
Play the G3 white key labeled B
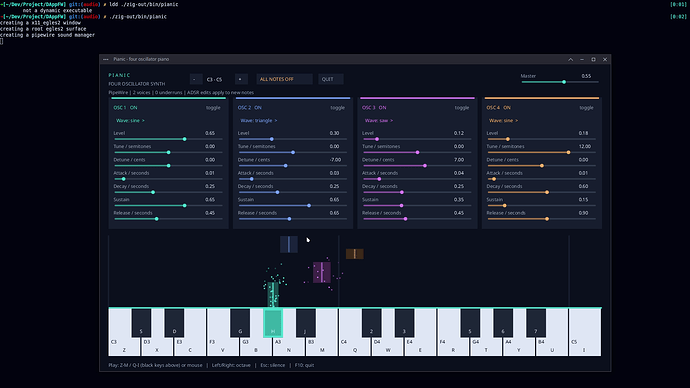(256, 348)
